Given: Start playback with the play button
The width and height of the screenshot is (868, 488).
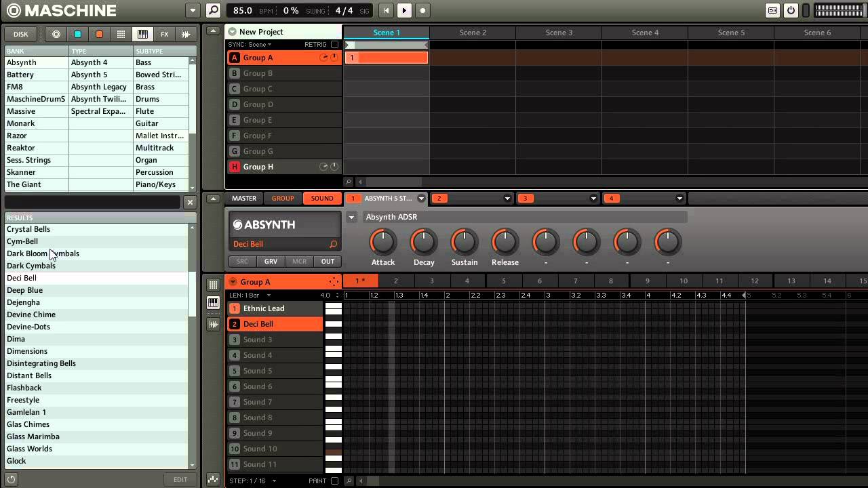Looking at the screenshot, I should (404, 11).
